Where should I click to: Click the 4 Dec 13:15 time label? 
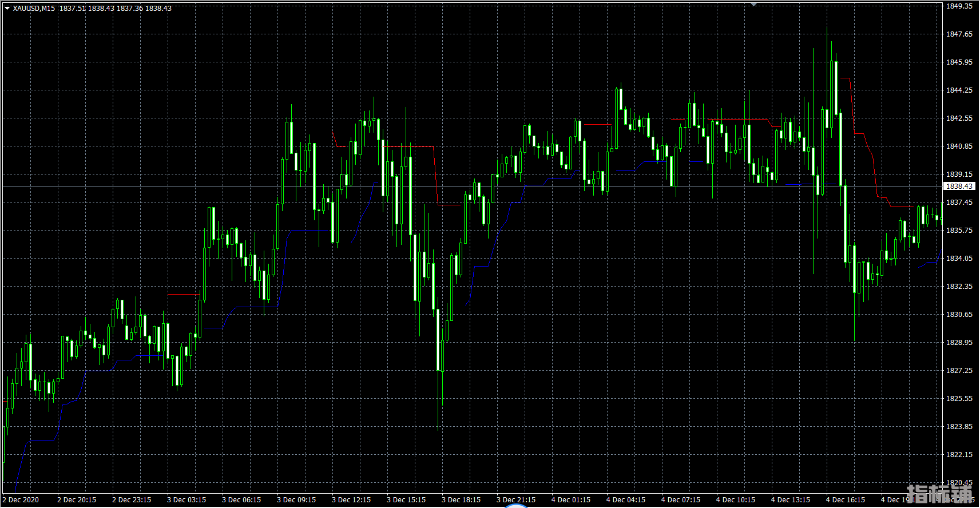point(791,500)
